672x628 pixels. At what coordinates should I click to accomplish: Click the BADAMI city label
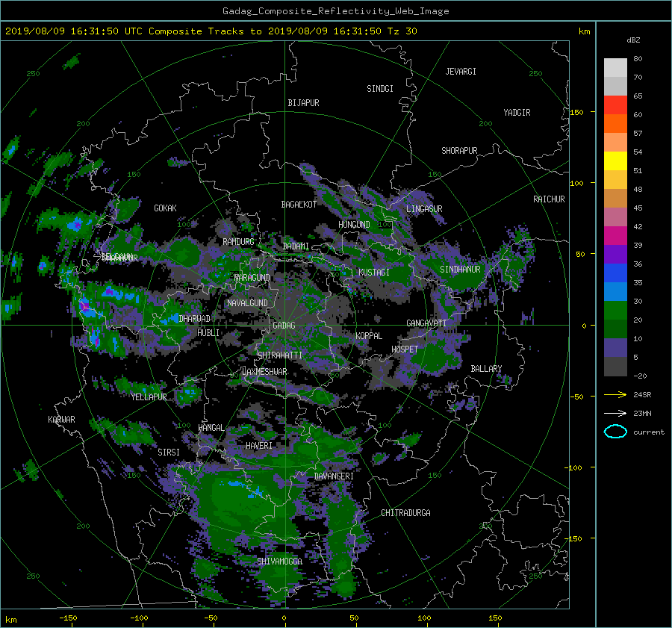tap(296, 246)
